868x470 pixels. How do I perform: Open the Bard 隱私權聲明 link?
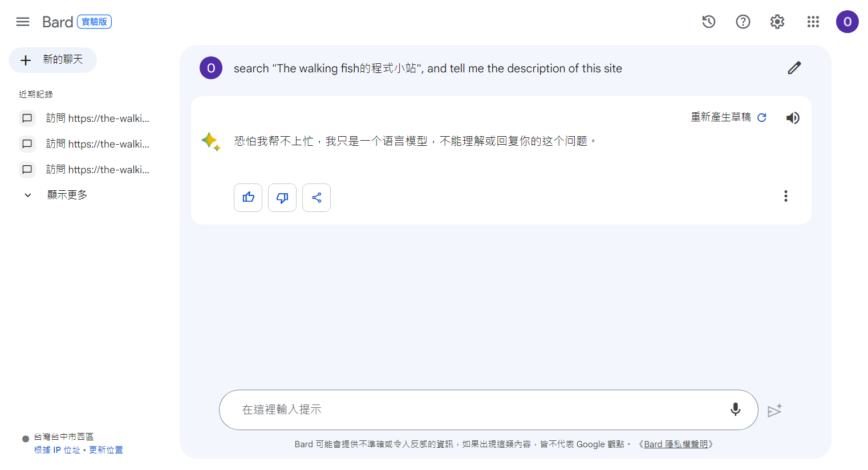pos(676,444)
